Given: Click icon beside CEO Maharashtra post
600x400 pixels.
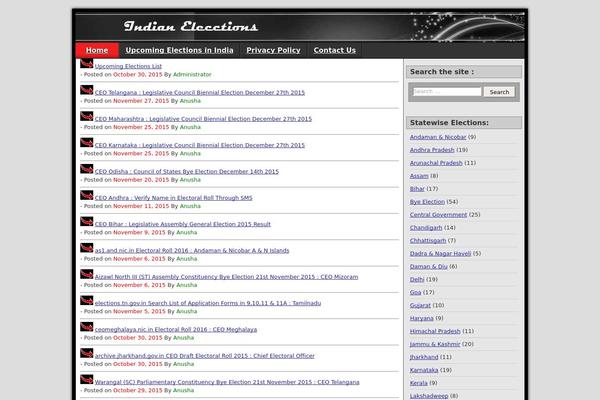Looking at the screenshot, I should pos(86,116).
